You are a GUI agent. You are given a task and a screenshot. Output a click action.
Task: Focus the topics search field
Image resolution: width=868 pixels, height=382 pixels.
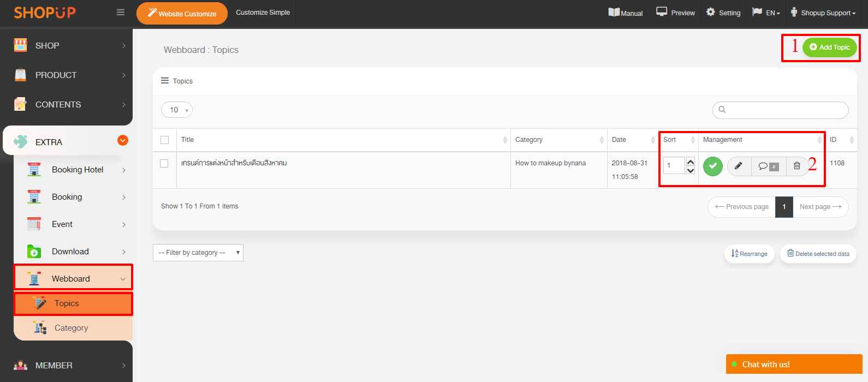(780, 110)
